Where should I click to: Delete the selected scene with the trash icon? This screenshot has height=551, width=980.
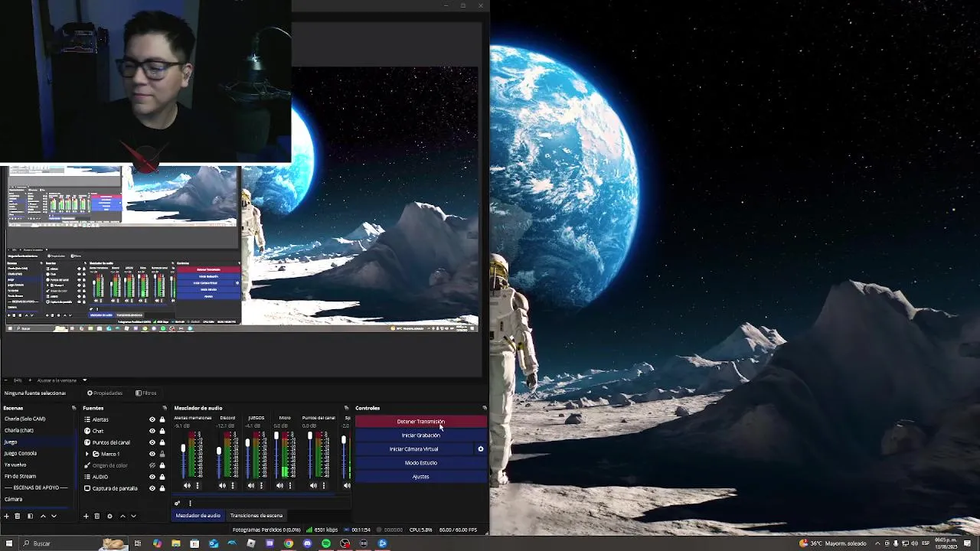18,516
